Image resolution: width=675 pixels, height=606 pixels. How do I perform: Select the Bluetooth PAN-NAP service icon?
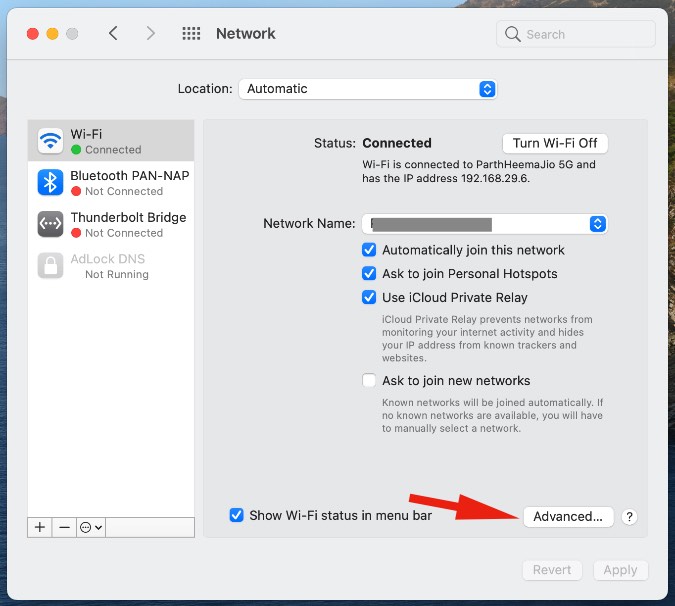coord(50,182)
